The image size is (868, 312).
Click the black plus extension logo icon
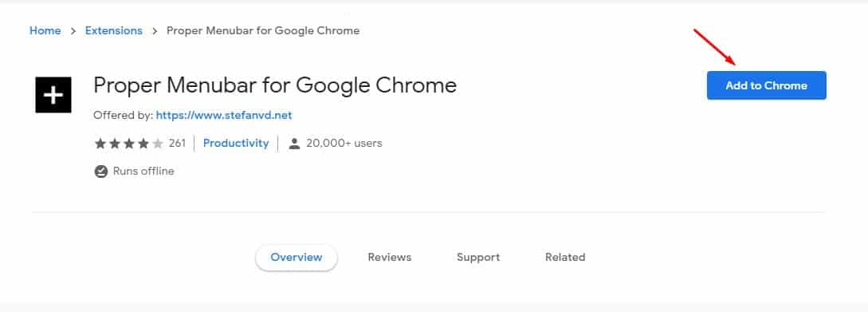point(53,95)
